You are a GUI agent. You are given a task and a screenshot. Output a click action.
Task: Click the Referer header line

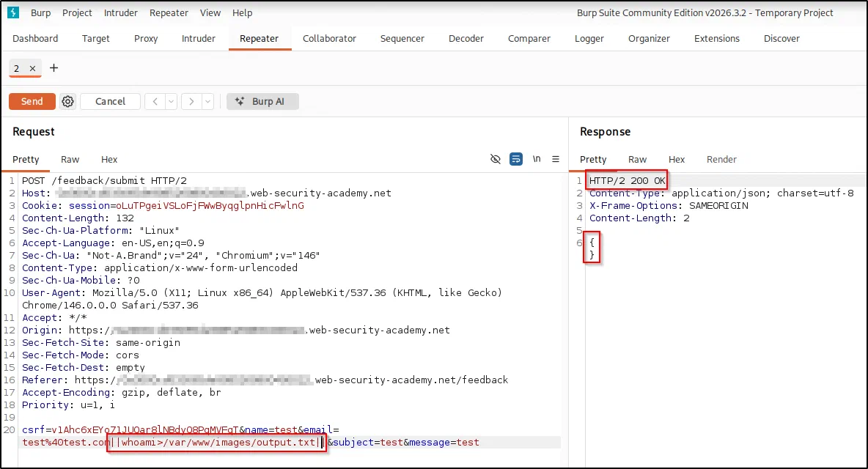[265, 380]
